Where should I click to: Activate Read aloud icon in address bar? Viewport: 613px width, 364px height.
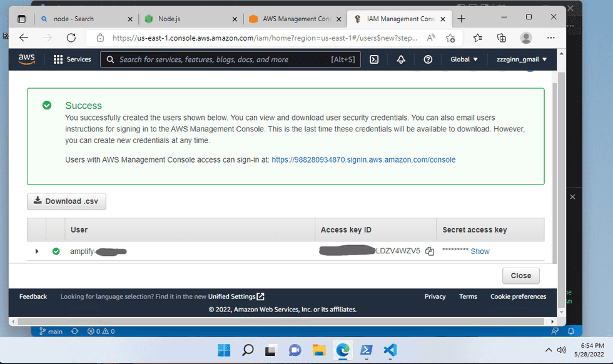tap(431, 38)
